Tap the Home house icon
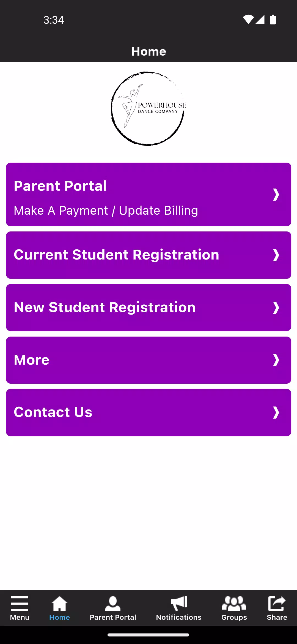 pos(59,603)
